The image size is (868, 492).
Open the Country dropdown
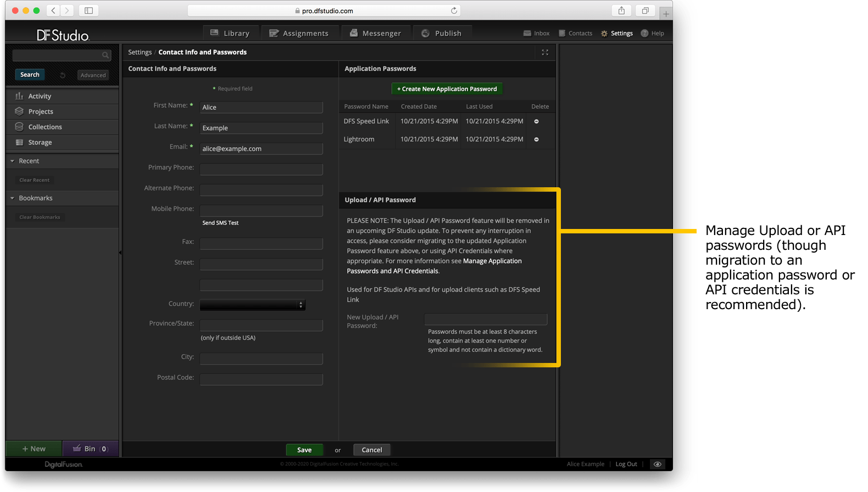pyautogui.click(x=253, y=305)
